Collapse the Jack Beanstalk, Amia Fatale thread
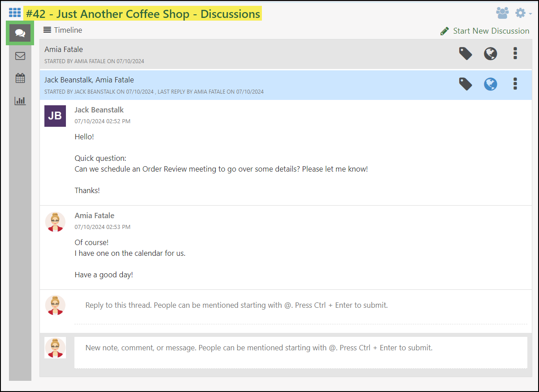539x392 pixels. 286,85
